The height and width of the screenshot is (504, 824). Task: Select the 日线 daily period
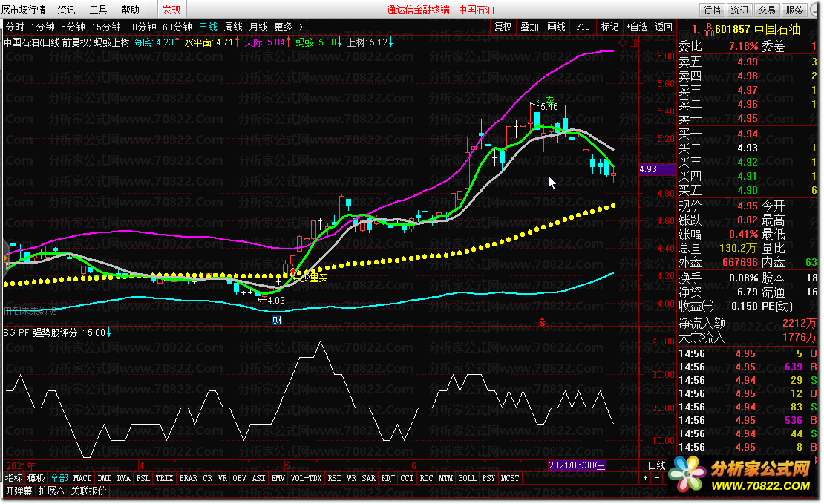tap(208, 27)
